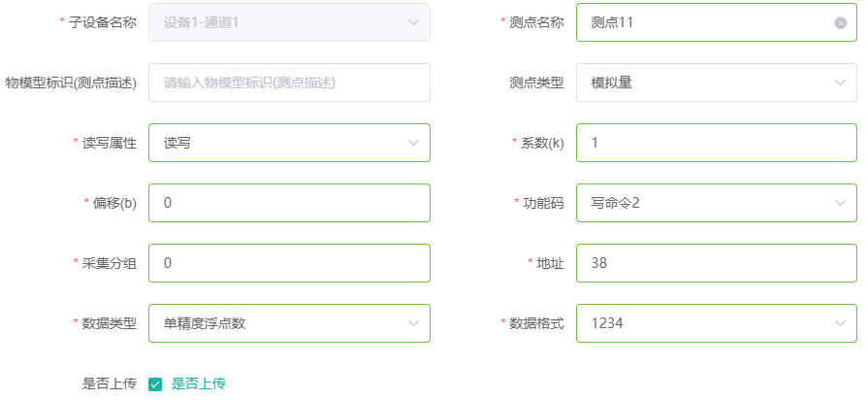Focus the 采集分组 input field
This screenshot has height=400, width=868.
tap(289, 263)
